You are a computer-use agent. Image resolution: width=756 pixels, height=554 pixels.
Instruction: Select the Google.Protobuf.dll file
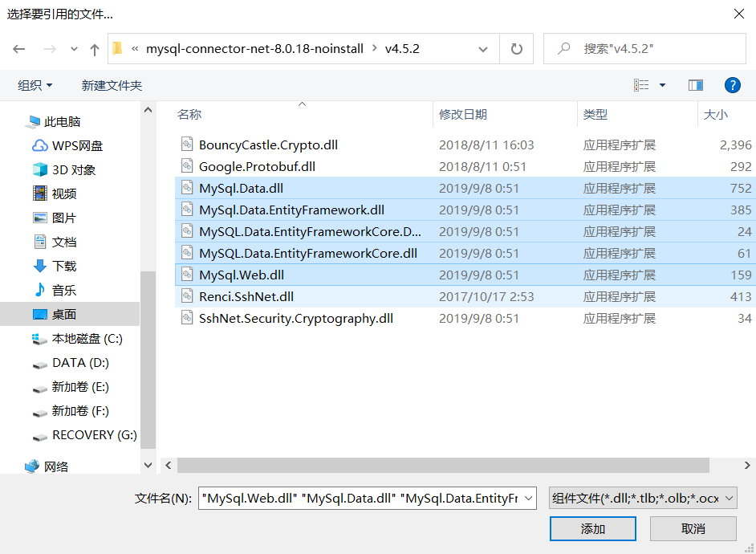(465, 166)
